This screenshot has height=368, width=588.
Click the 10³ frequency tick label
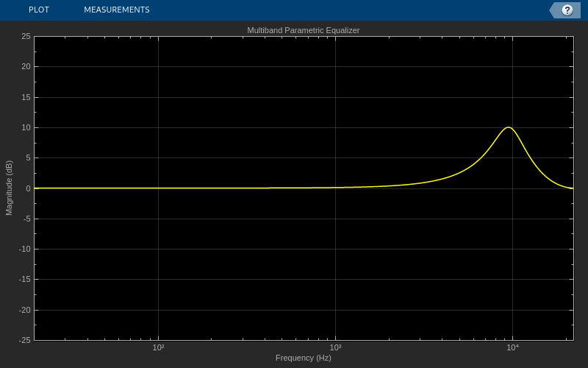[335, 347]
